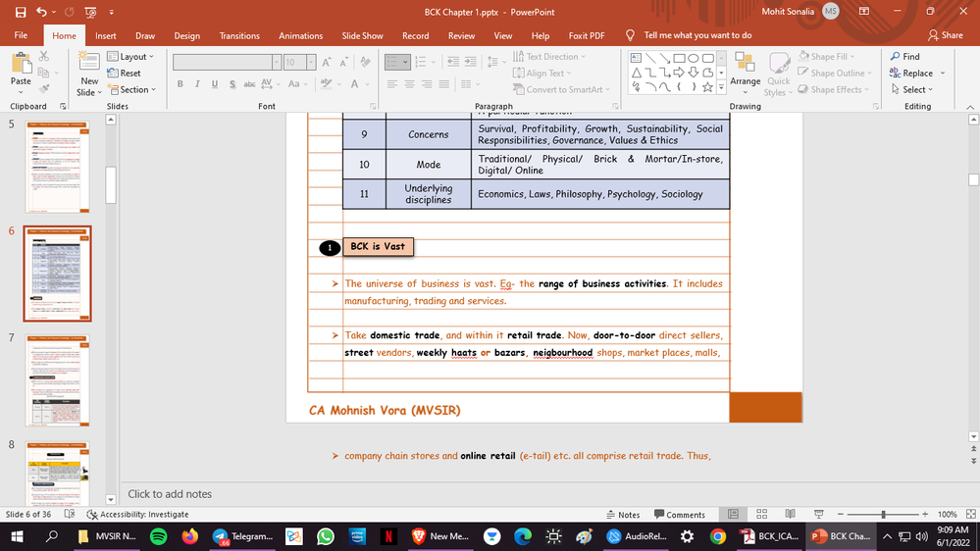Viewport: 980px width, 551px height.
Task: Open WhatsApp from the taskbar
Action: tap(326, 536)
